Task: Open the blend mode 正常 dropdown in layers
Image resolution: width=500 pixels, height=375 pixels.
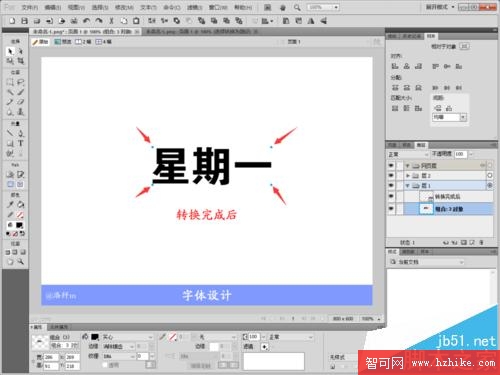Action: tap(408, 154)
